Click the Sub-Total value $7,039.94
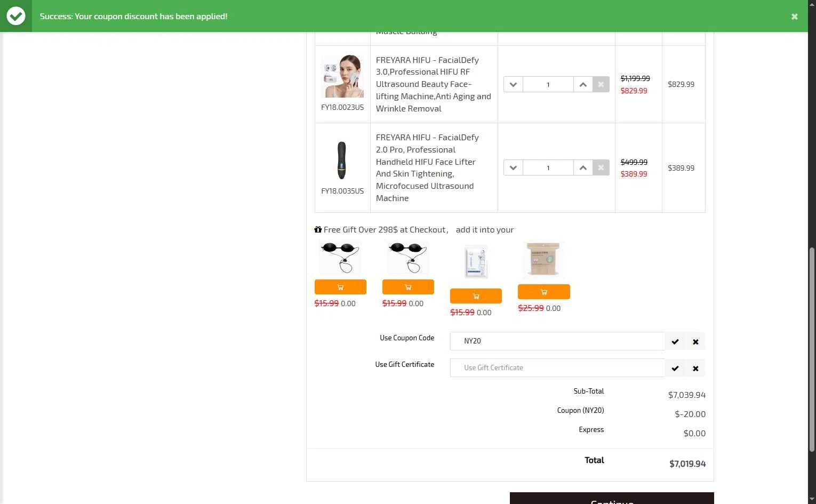 [687, 395]
